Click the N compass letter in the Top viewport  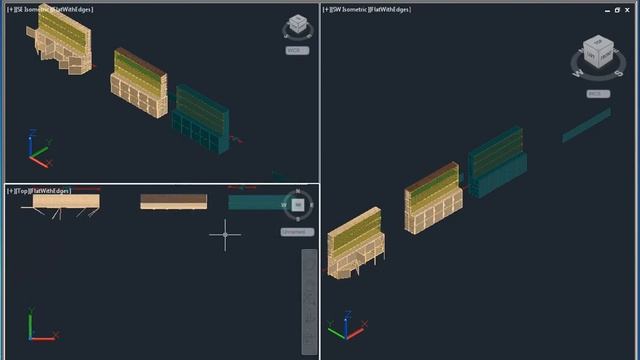298,191
